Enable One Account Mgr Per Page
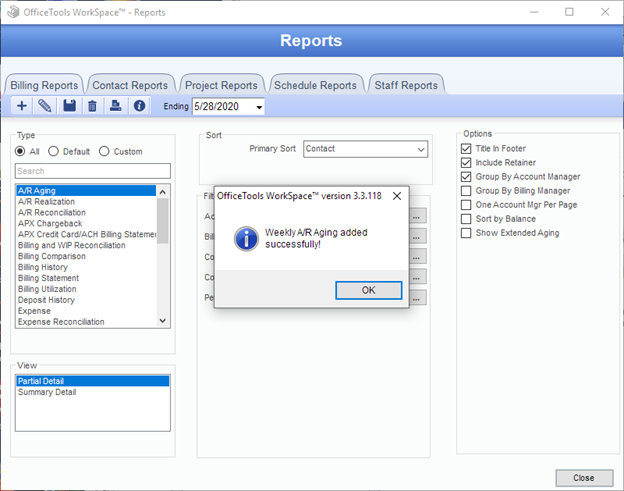This screenshot has width=624, height=491. pos(466,205)
